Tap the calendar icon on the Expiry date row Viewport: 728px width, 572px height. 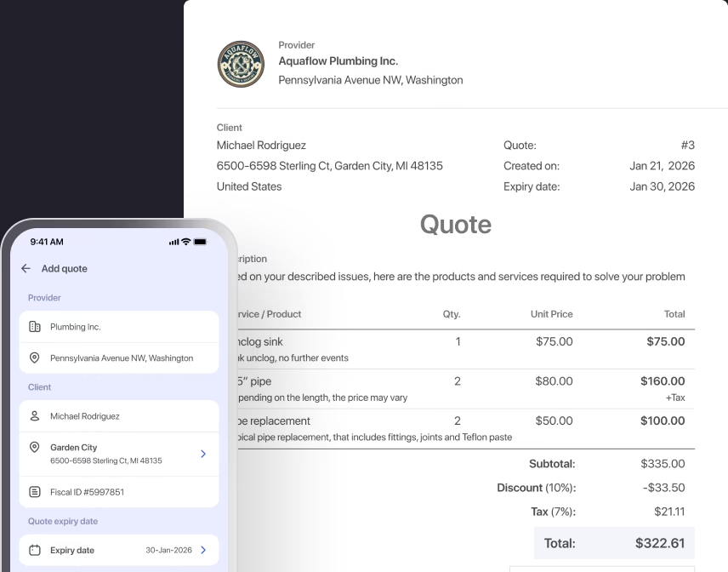coord(35,550)
